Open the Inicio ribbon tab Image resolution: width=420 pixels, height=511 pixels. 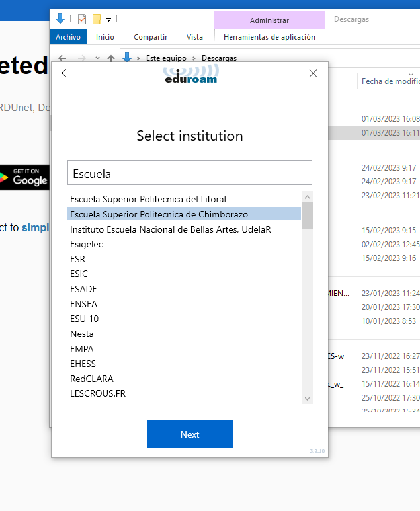(x=105, y=37)
